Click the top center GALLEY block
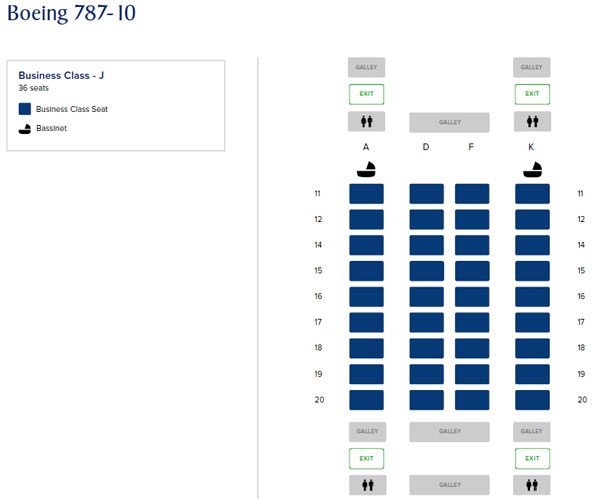600x499 pixels. (449, 122)
